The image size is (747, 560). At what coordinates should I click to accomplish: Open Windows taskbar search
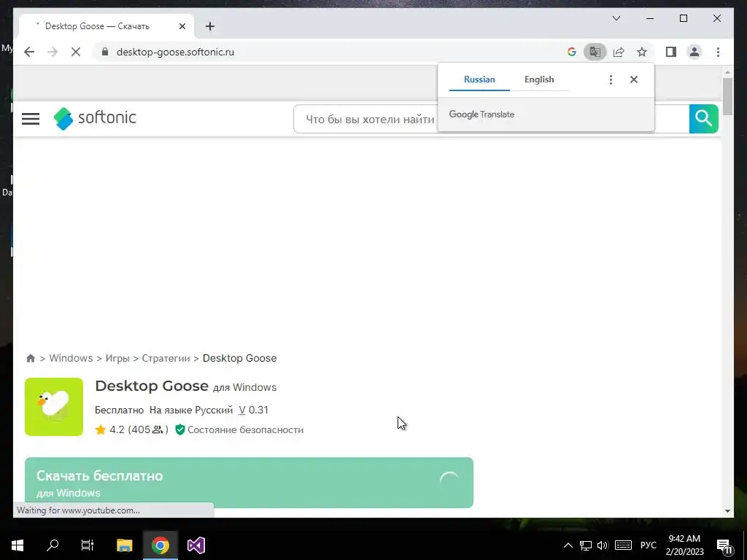53,545
